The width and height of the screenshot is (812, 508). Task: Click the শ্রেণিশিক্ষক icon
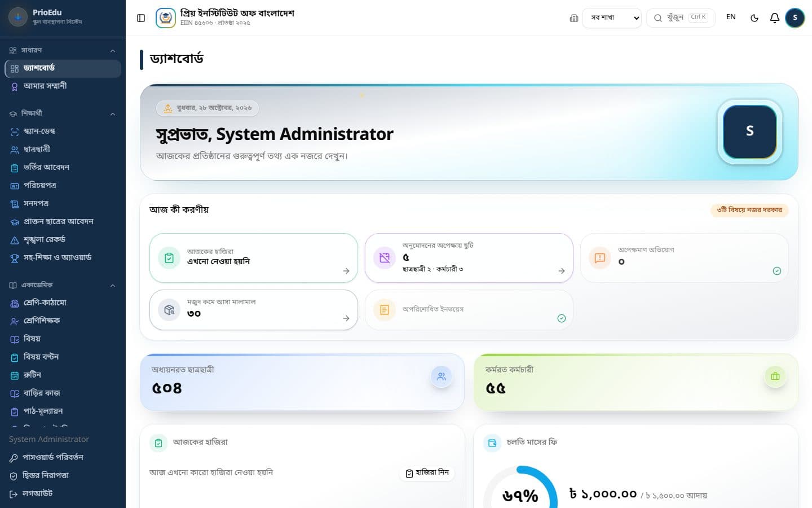click(x=15, y=321)
